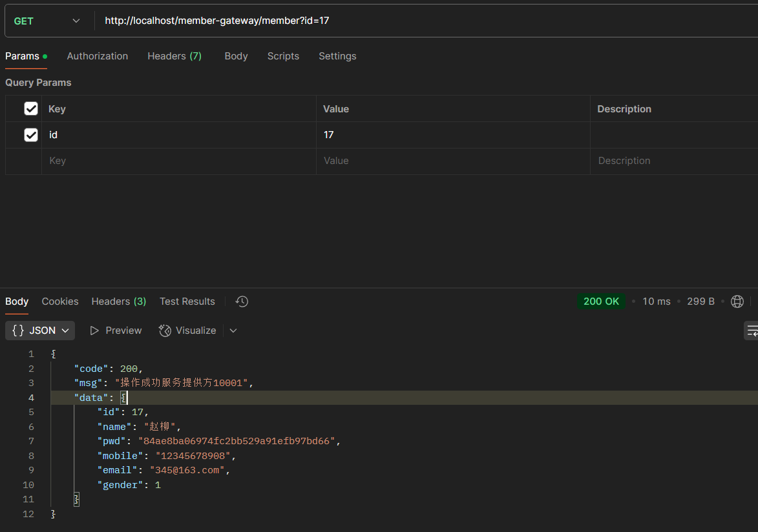The image size is (758, 532).
Task: Switch to the Scripts tab
Action: point(283,56)
